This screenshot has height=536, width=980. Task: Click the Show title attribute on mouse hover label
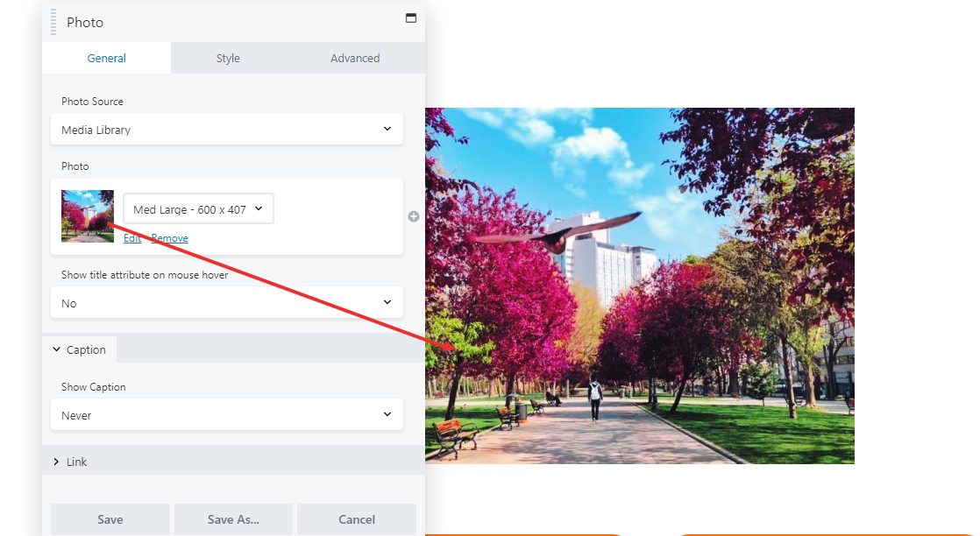point(145,275)
